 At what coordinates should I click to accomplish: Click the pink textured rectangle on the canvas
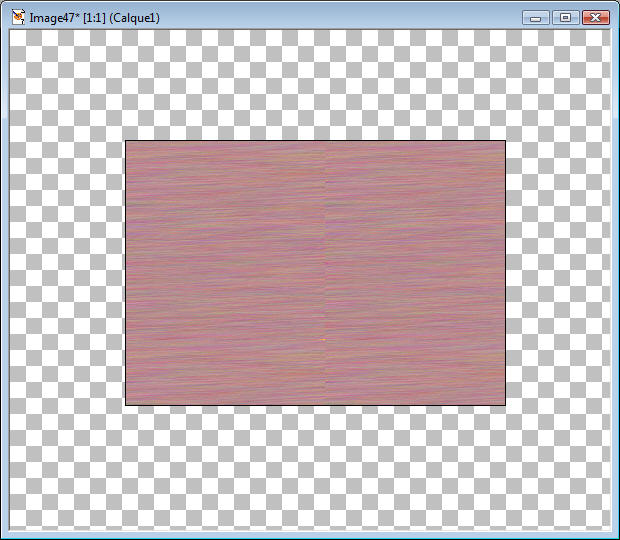315,273
